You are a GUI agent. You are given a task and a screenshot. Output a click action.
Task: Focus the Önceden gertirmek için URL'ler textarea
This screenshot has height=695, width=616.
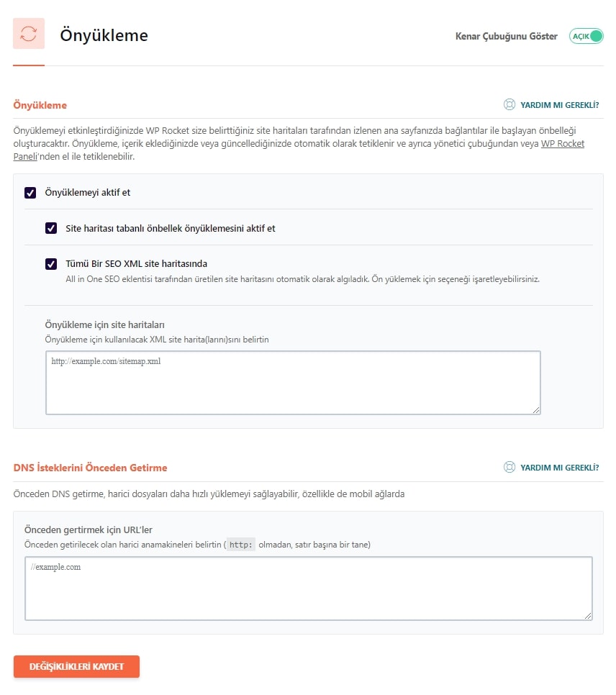[309, 589]
